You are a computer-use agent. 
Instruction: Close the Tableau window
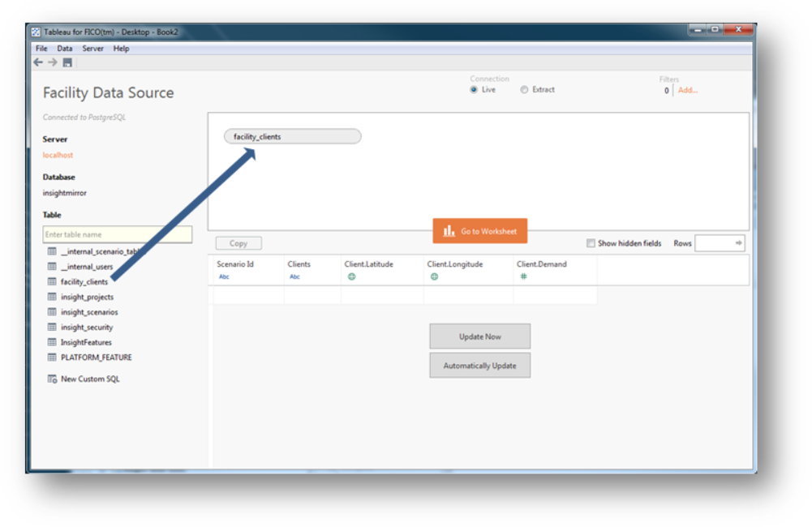738,30
